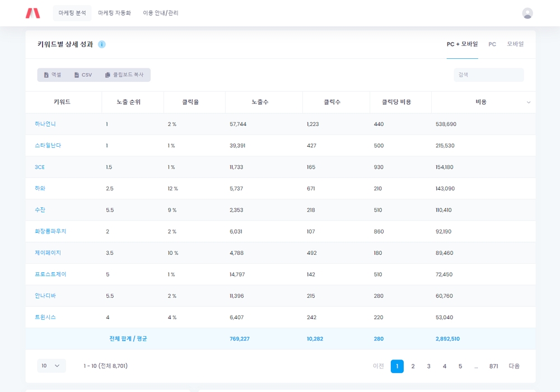Open the 이용 안내/관리 menu
Viewport: 560px width, 392px height.
[x=160, y=13]
